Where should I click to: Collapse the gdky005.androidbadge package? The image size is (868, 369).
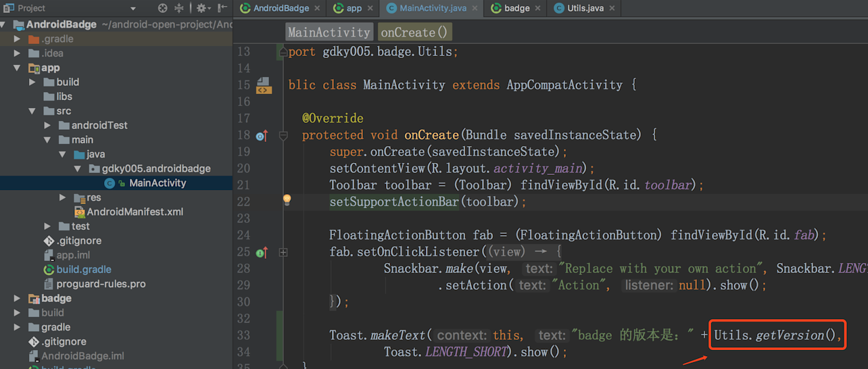(77, 169)
